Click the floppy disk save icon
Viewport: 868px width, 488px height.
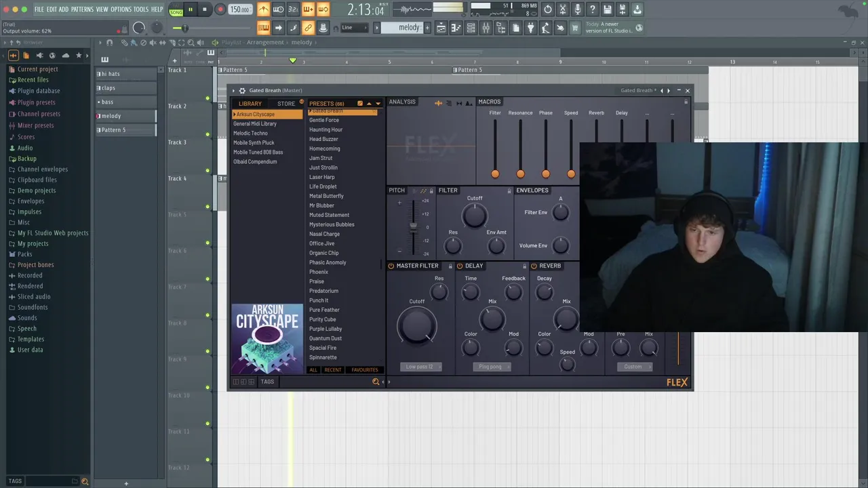tap(608, 9)
